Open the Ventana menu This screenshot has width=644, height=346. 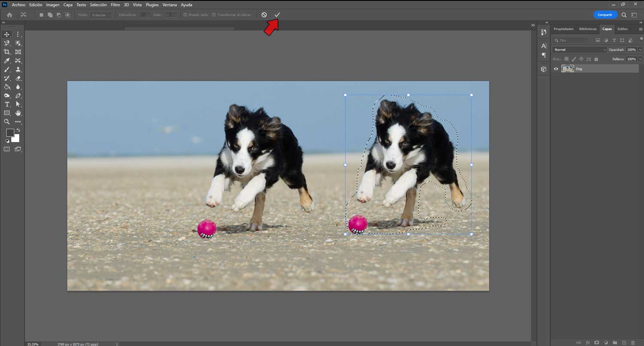(170, 5)
